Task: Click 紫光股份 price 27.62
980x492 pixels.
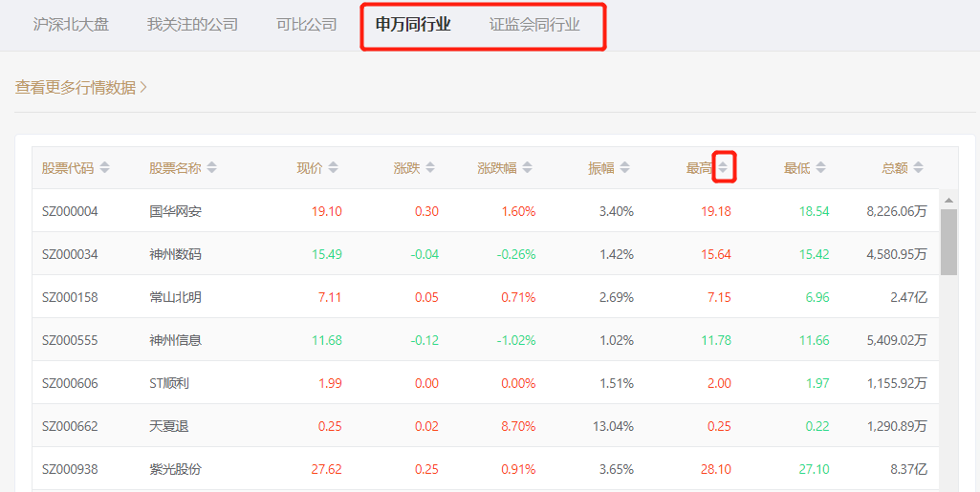Action: [x=326, y=469]
